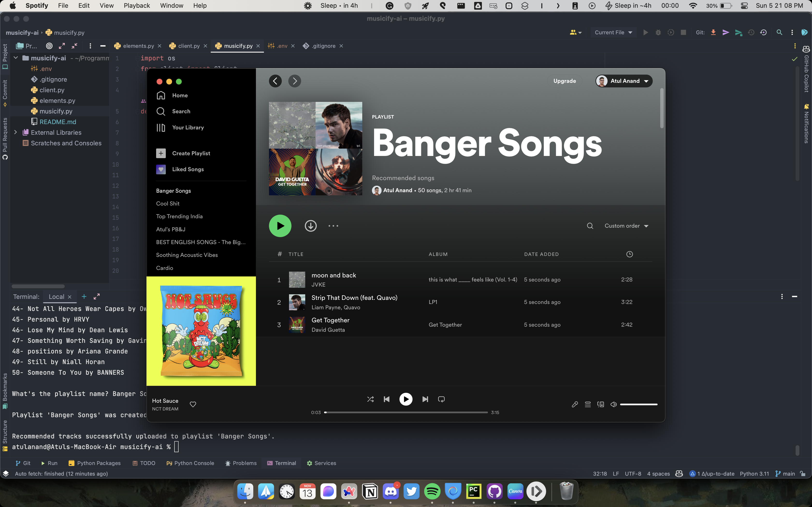Switch to the client.py editor tab

point(188,46)
